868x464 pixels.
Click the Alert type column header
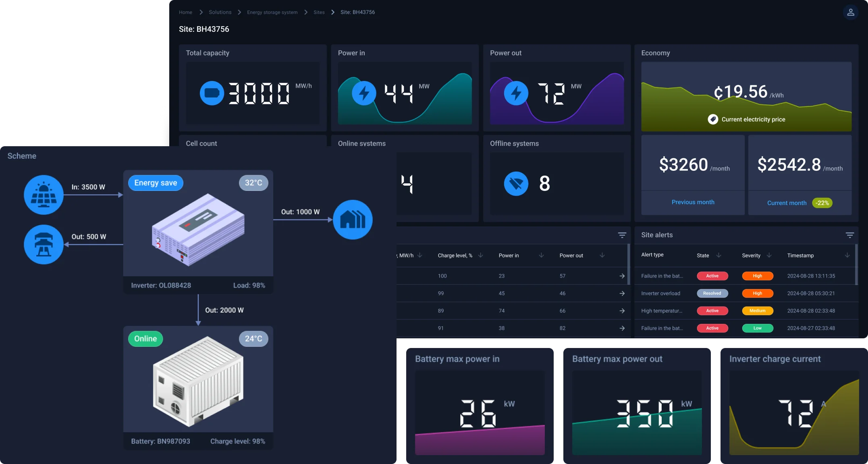coord(652,255)
